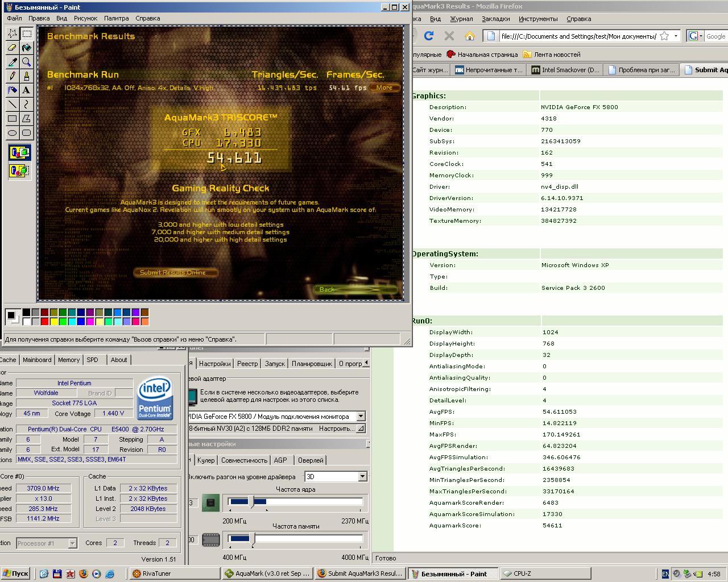728x582 pixels.
Task: Open Paint menu Файл
Action: (x=14, y=18)
